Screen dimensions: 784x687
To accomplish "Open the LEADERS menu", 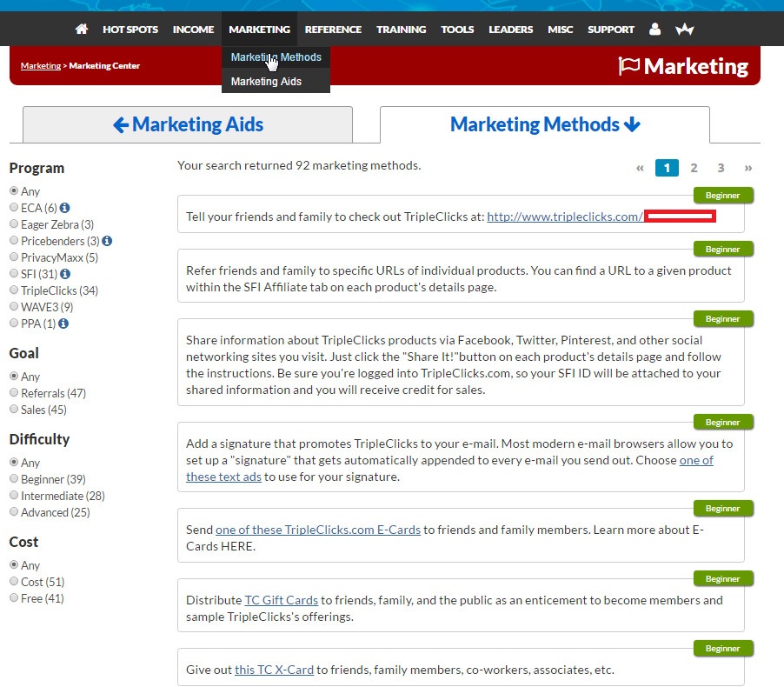I will [x=511, y=30].
